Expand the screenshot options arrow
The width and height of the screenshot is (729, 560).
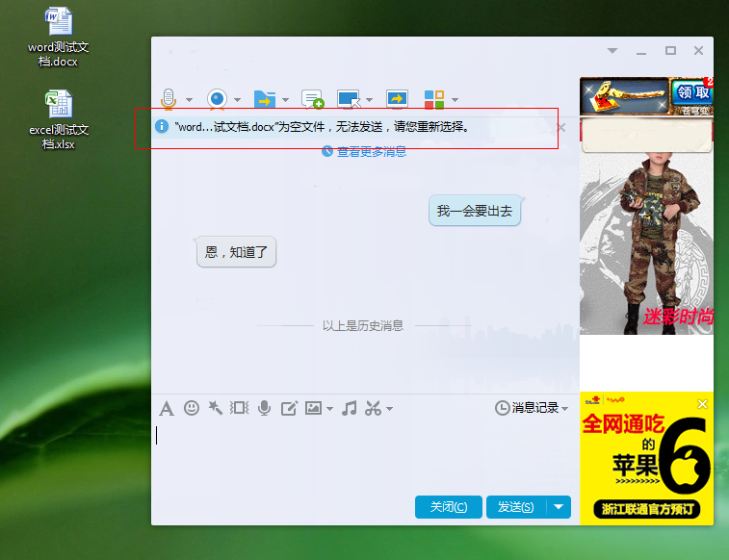click(390, 409)
